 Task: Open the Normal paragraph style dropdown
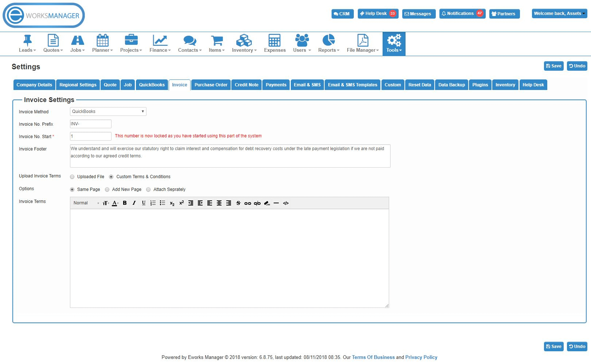tap(85, 203)
